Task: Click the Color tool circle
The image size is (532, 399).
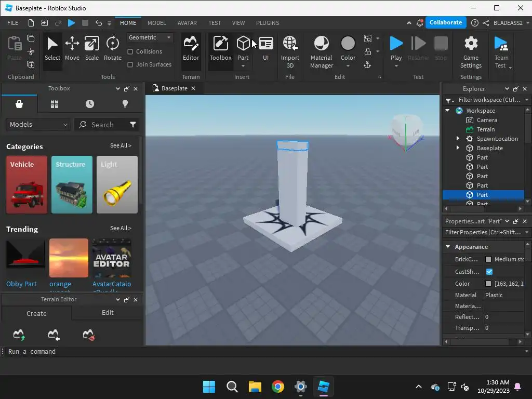Action: click(x=348, y=44)
